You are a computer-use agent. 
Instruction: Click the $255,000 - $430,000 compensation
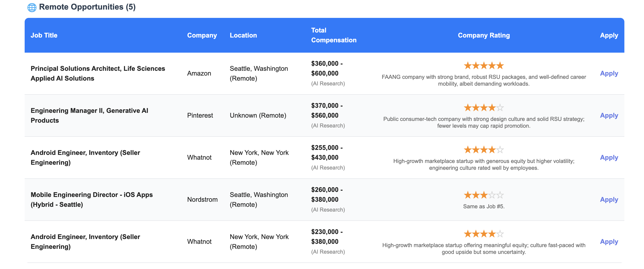click(327, 152)
